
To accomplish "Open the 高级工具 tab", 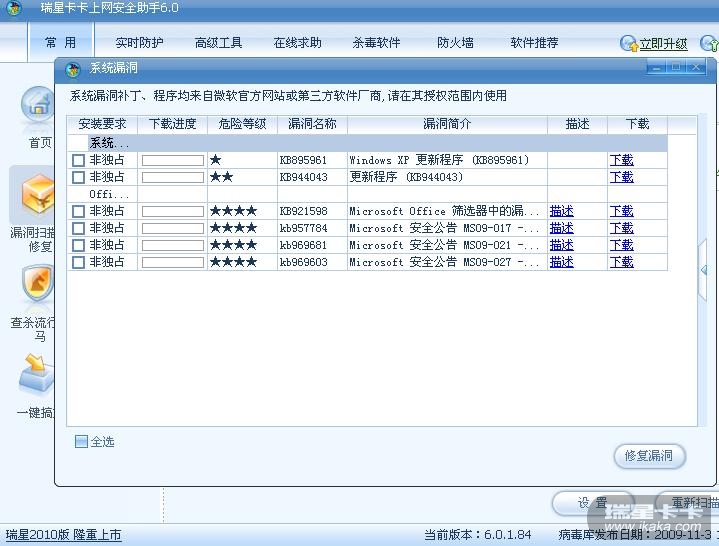I will click(x=218, y=43).
